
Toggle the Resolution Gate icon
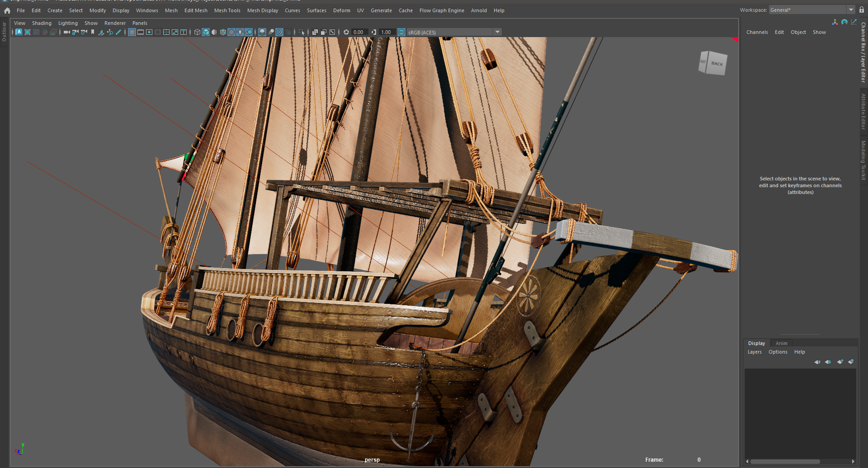point(149,32)
